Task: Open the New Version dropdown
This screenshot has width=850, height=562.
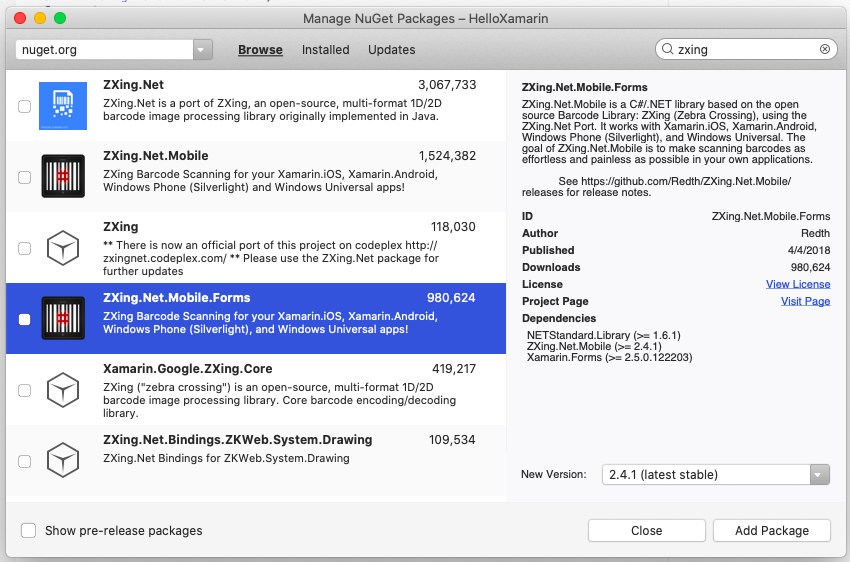Action: point(819,475)
